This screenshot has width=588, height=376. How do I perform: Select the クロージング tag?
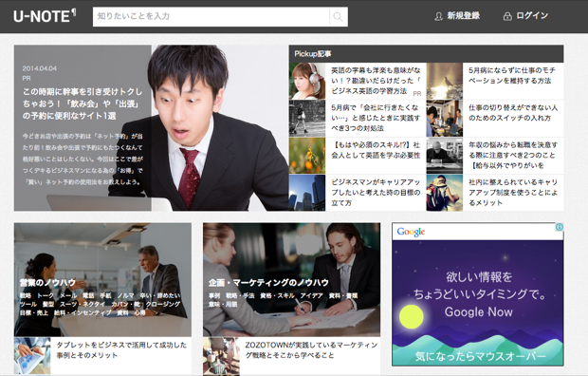coord(163,304)
